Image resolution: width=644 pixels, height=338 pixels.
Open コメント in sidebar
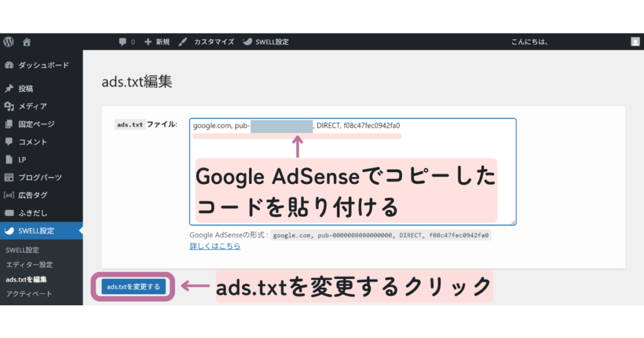[33, 142]
